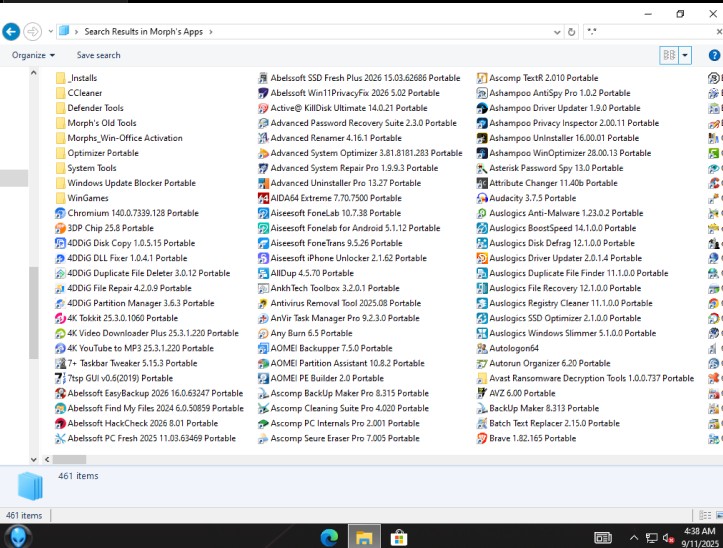Click the Chromium 140.0.7339.128 Portable icon

pos(60,213)
